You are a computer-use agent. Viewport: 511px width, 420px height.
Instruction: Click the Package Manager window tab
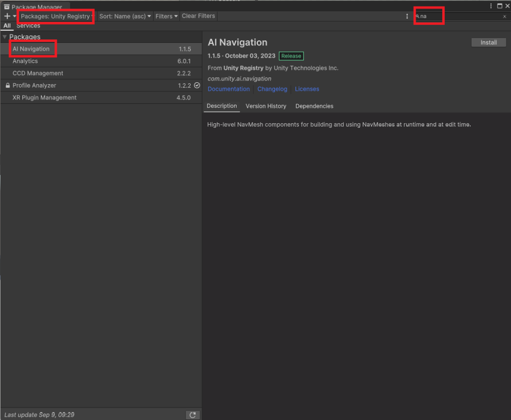tap(34, 7)
